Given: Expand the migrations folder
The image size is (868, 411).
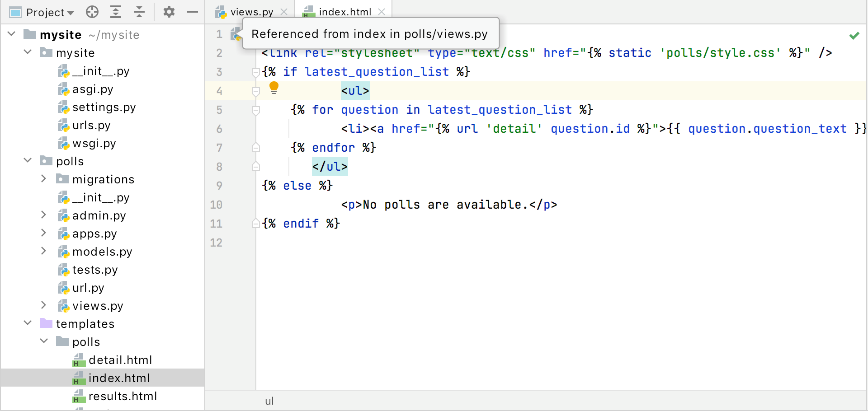Looking at the screenshot, I should 43,178.
